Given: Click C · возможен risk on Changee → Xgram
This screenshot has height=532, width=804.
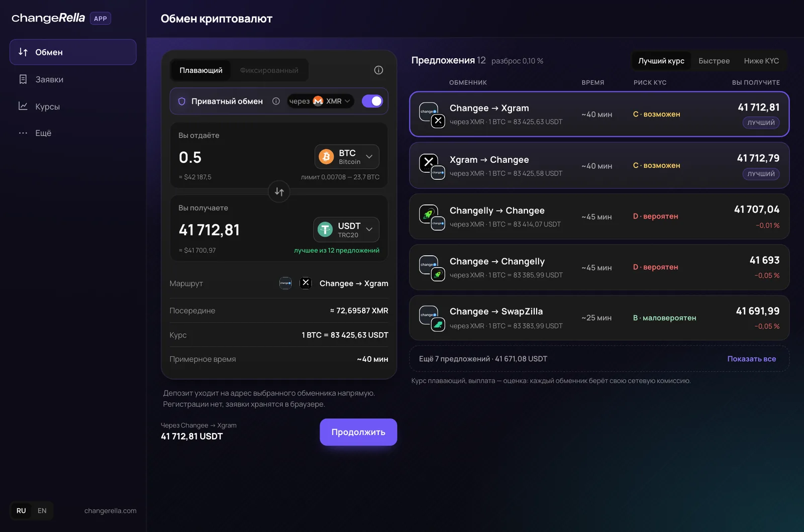Looking at the screenshot, I should (656, 114).
